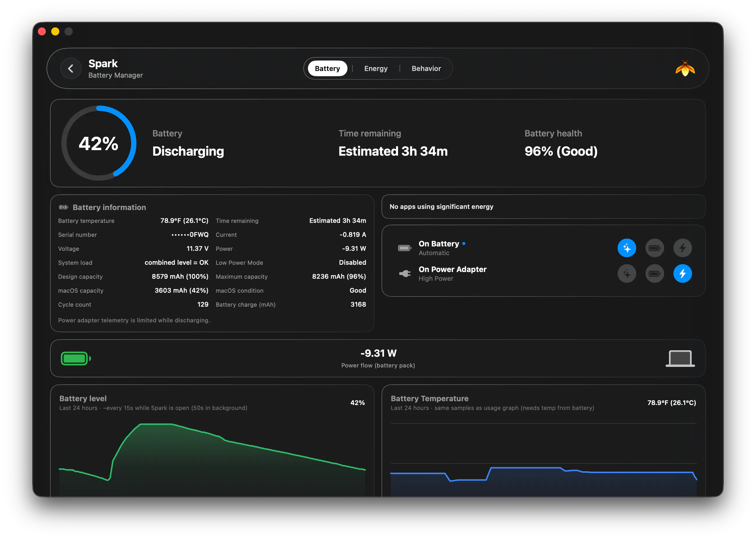Click the On Power Adapter label

click(x=452, y=269)
